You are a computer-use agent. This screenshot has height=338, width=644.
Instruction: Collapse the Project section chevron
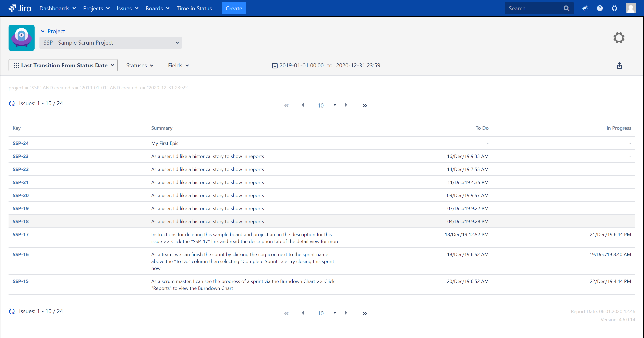[x=43, y=31]
